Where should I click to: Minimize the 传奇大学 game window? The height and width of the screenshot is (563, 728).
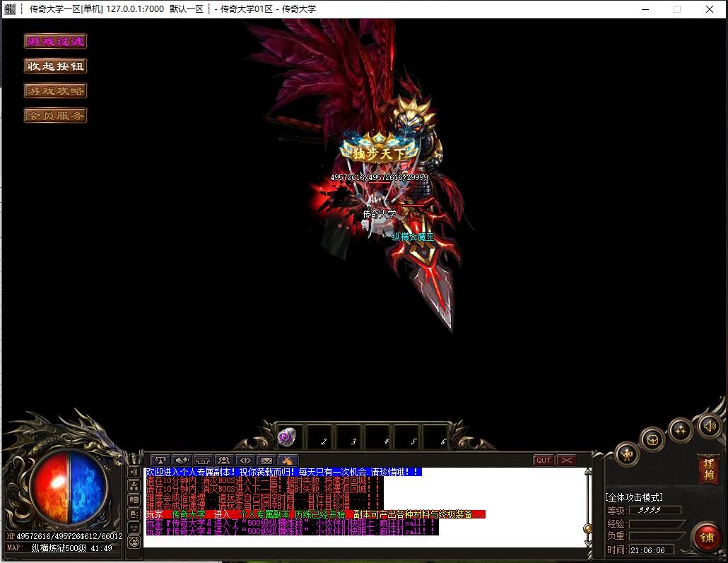645,9
